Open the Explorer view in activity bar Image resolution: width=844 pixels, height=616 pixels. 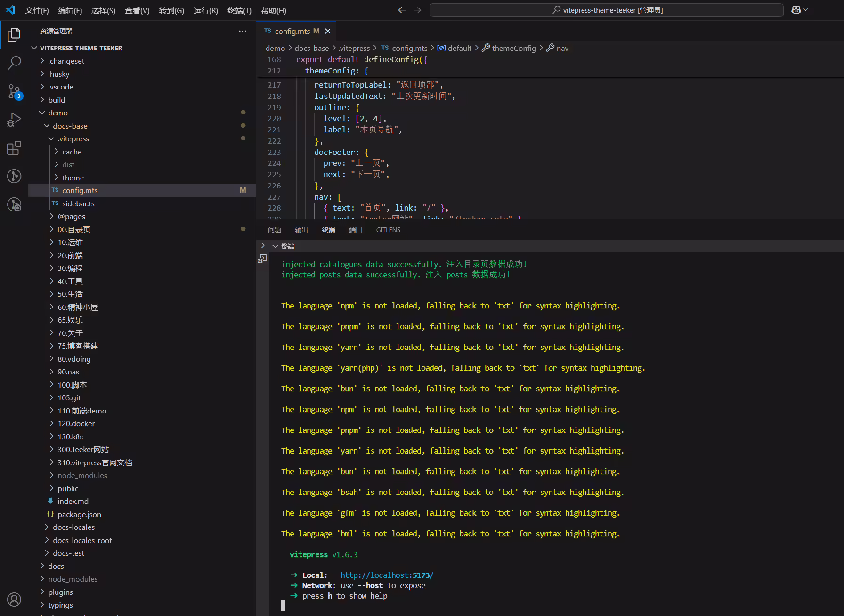pos(14,35)
